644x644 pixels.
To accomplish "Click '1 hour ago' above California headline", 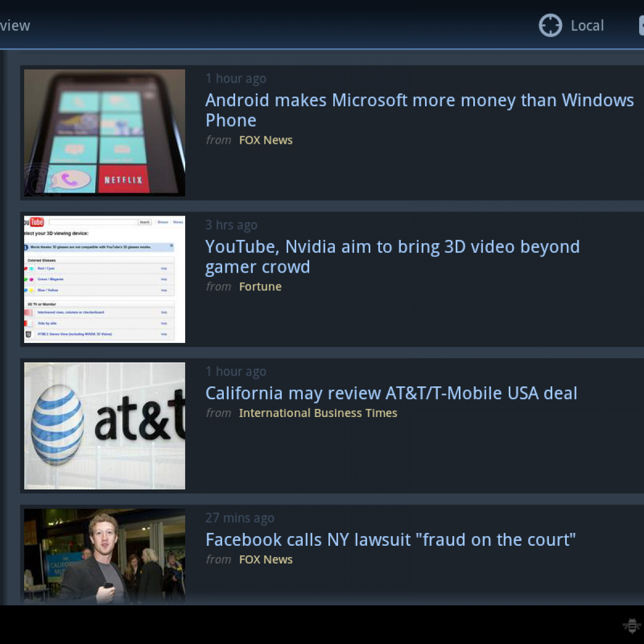I will 236,371.
